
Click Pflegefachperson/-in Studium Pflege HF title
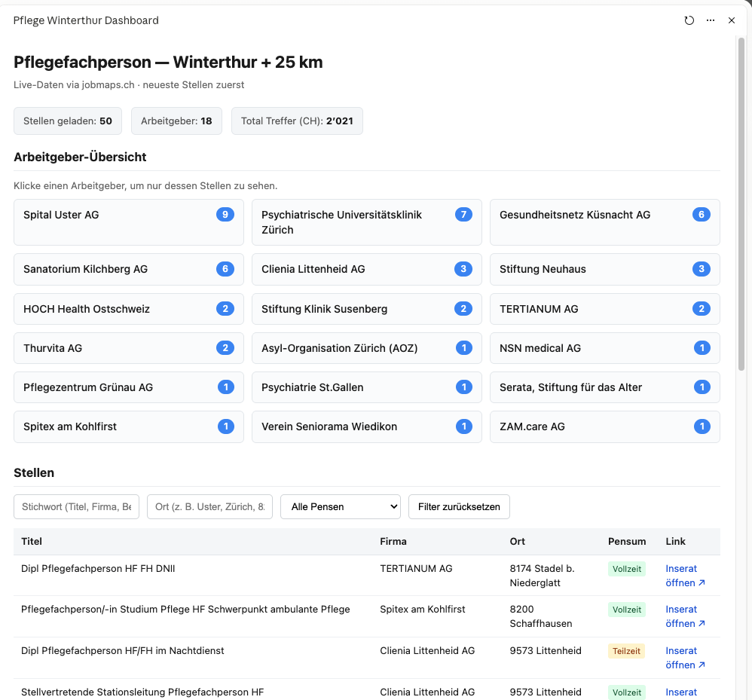[185, 610]
